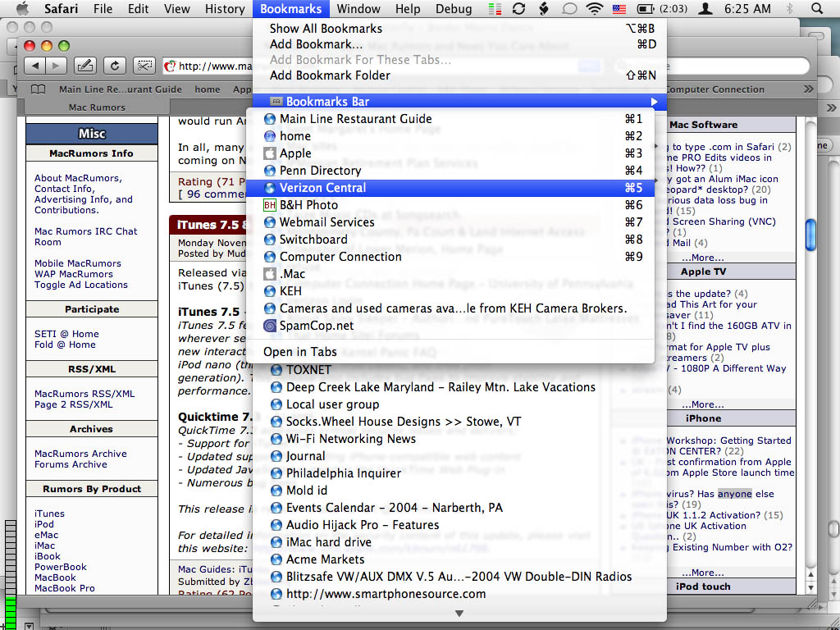Click 'home' in the bookmarks bar

[x=208, y=89]
